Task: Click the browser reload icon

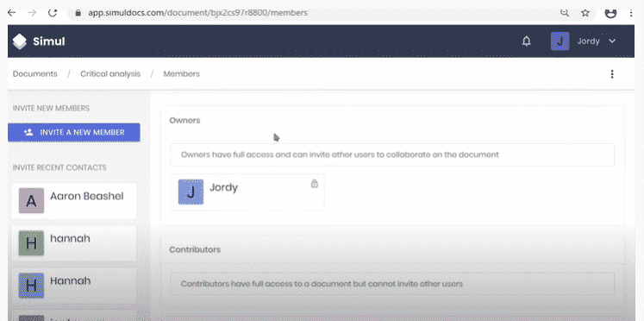Action: [x=53, y=13]
